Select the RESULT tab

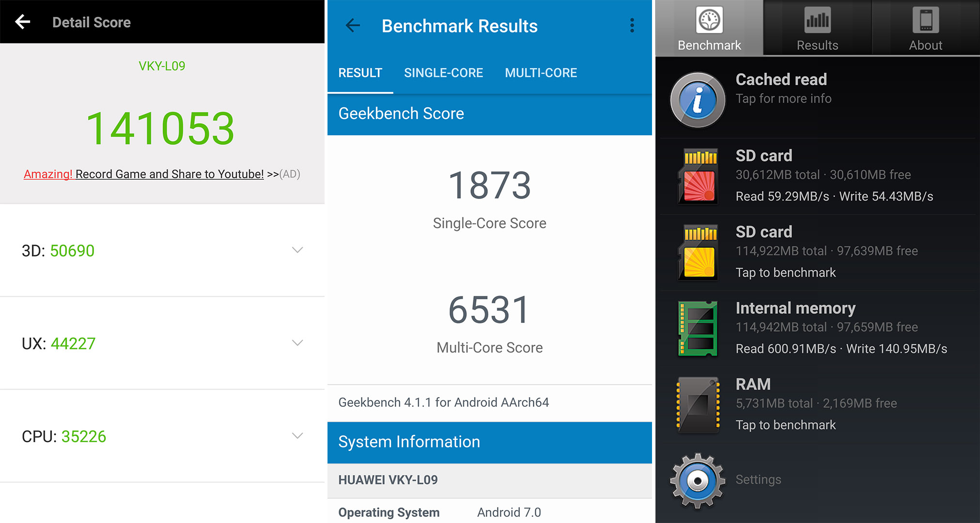360,73
